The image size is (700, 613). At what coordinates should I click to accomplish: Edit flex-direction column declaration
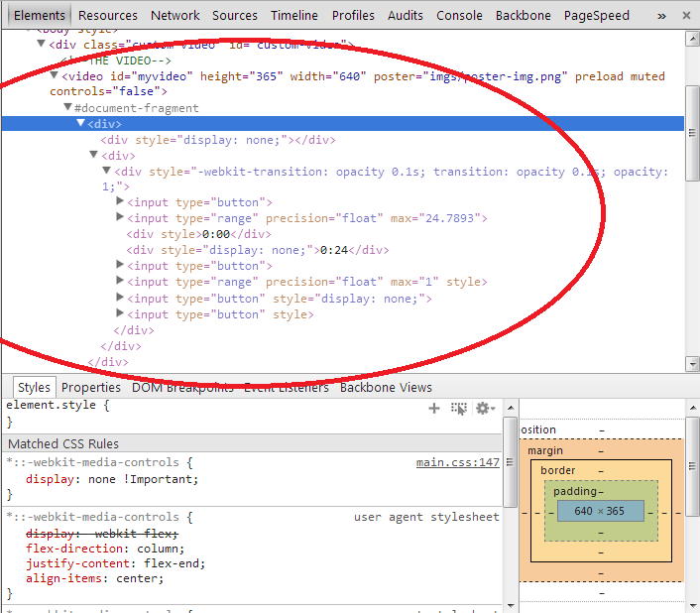point(105,549)
